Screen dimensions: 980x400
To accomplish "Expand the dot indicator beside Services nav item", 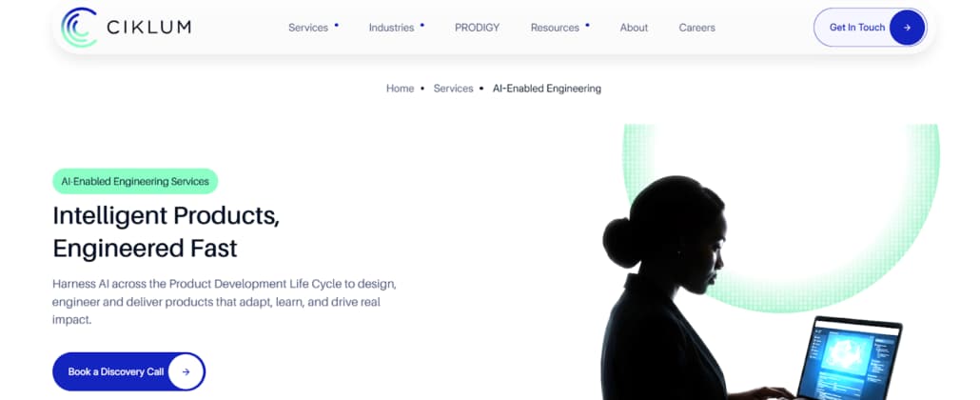I will click(x=337, y=24).
